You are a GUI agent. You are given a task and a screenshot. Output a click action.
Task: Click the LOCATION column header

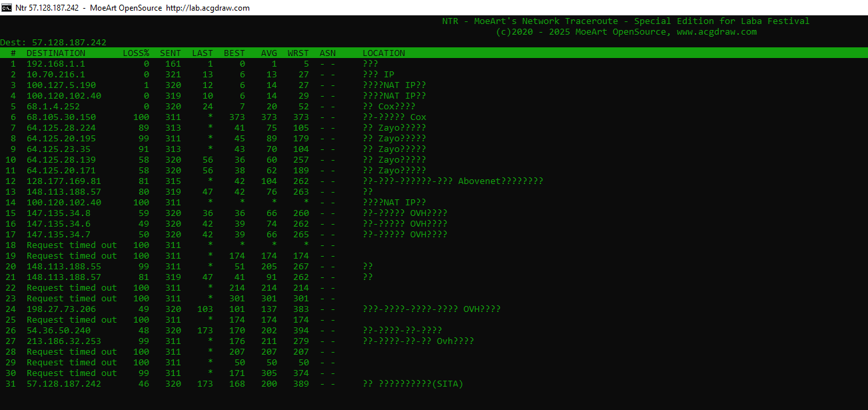click(384, 53)
